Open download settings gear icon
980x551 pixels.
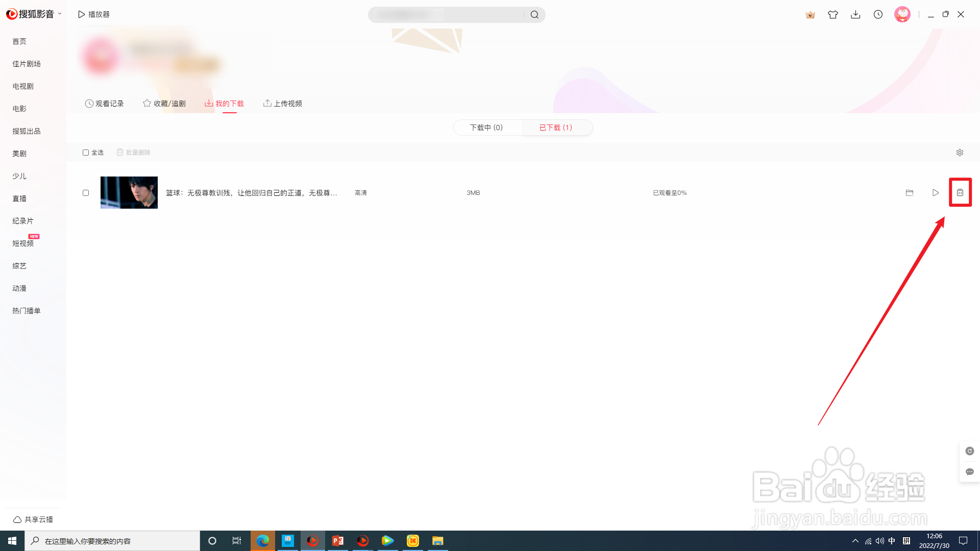tap(960, 153)
